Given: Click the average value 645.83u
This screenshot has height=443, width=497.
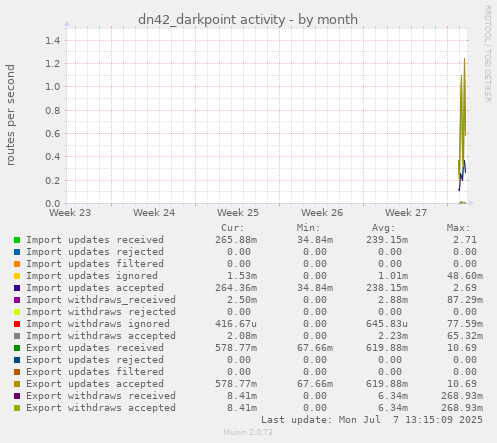Looking at the screenshot, I should pyautogui.click(x=387, y=324).
